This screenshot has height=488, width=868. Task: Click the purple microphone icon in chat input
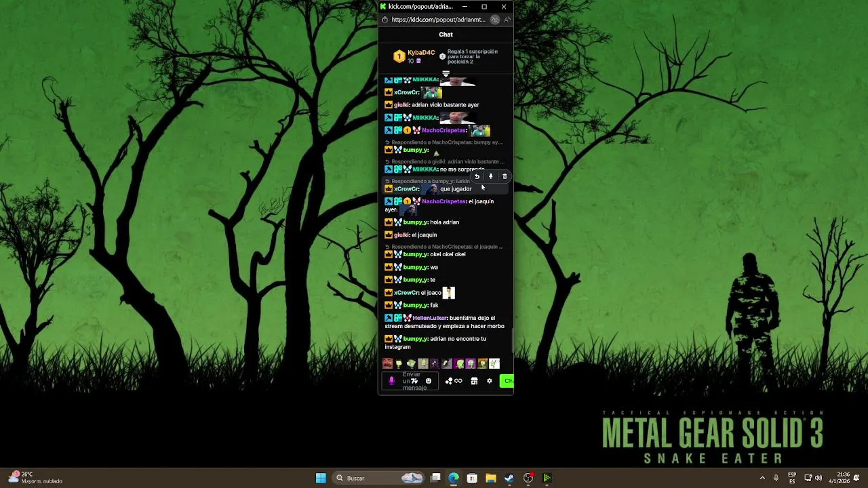click(391, 381)
